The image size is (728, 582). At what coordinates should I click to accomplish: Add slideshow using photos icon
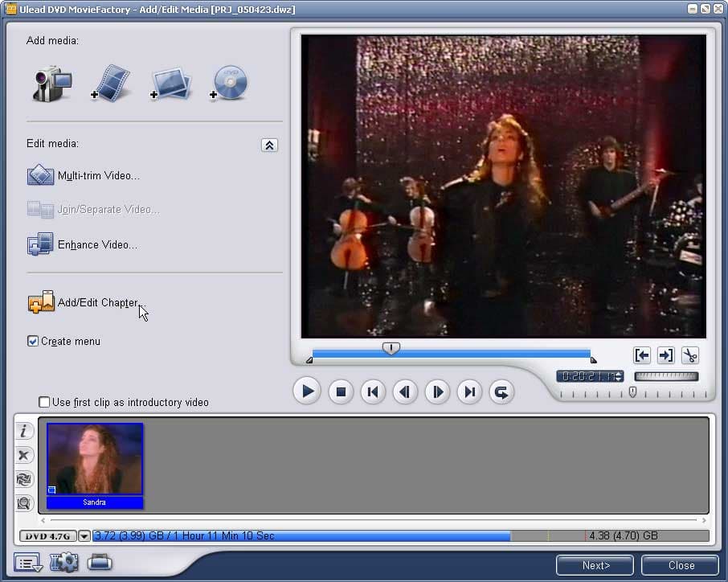pyautogui.click(x=170, y=84)
